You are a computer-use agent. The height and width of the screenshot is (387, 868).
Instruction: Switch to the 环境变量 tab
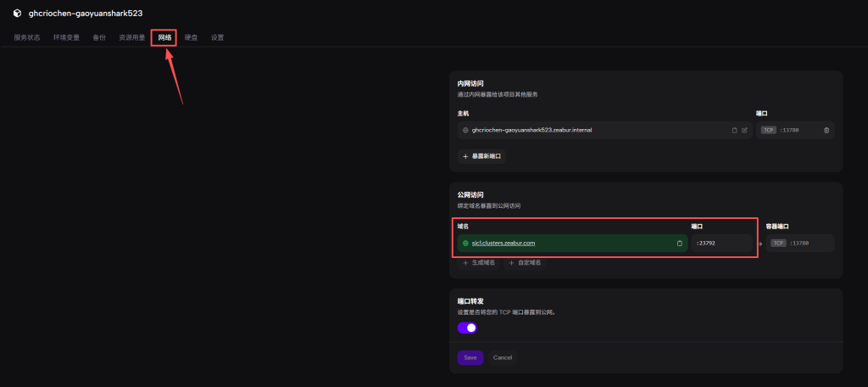pyautogui.click(x=66, y=37)
